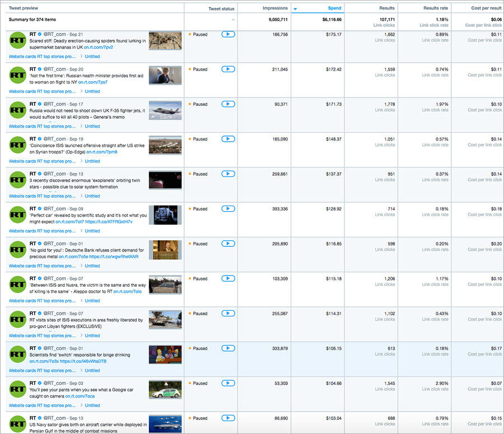The image size is (504, 434).
Task: Resume the exoplanets tweet promotion
Action: (228, 174)
